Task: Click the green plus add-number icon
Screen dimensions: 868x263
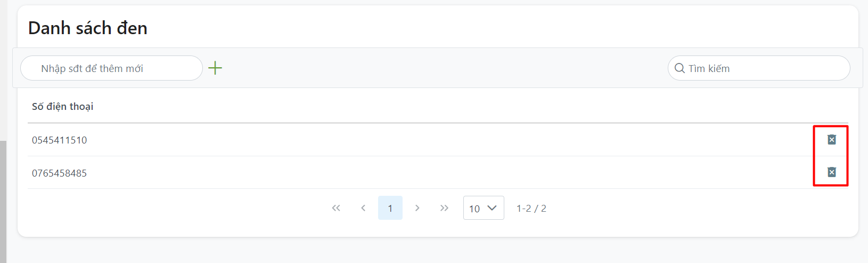Action: click(215, 68)
